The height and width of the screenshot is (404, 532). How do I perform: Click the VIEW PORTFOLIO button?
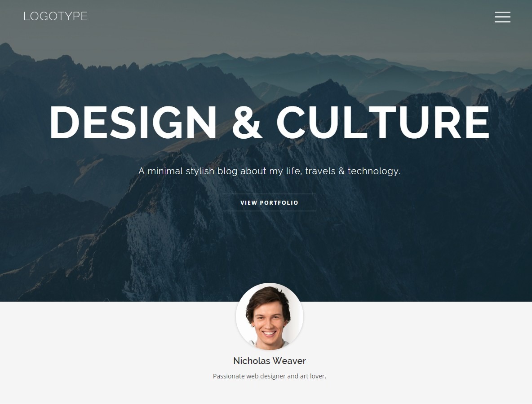coord(270,202)
